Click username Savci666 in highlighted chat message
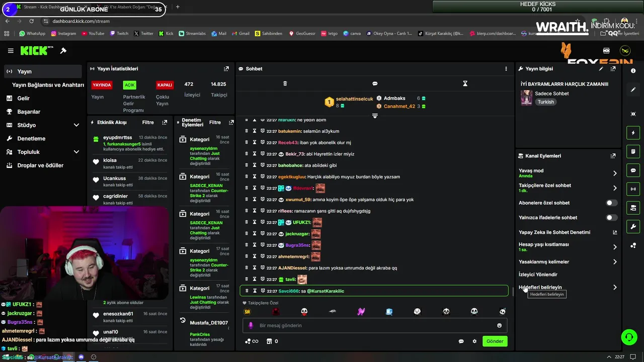Image resolution: width=644 pixels, height=362 pixels. 289,291
